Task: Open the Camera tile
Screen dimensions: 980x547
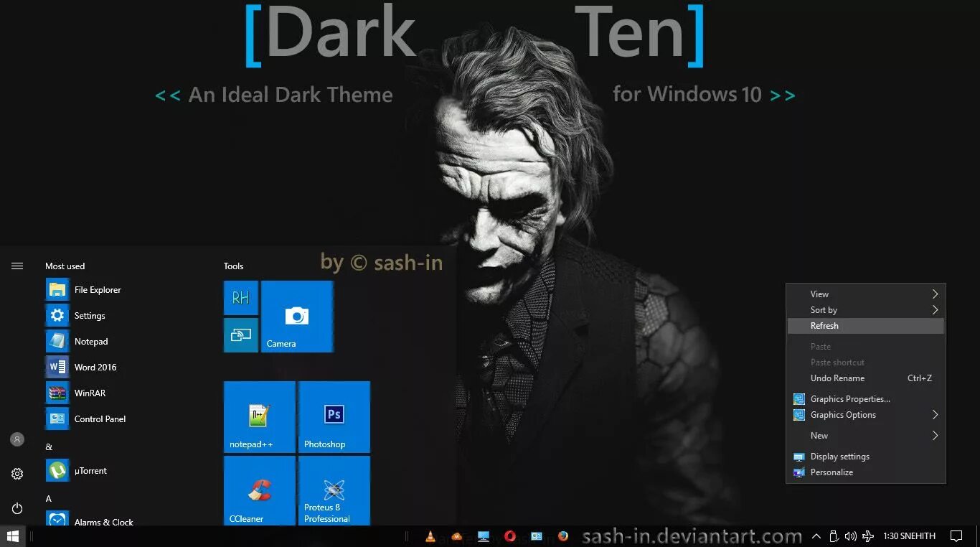Action: (297, 317)
